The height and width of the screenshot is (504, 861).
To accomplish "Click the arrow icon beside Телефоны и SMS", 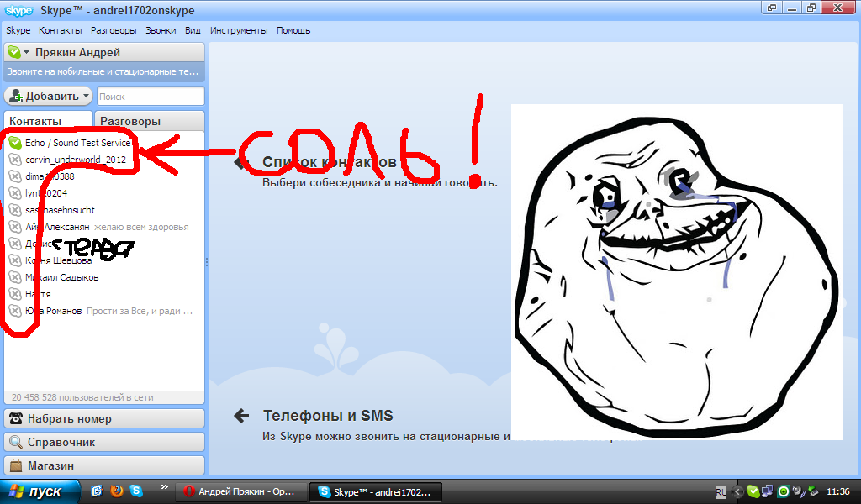I will 241,416.
